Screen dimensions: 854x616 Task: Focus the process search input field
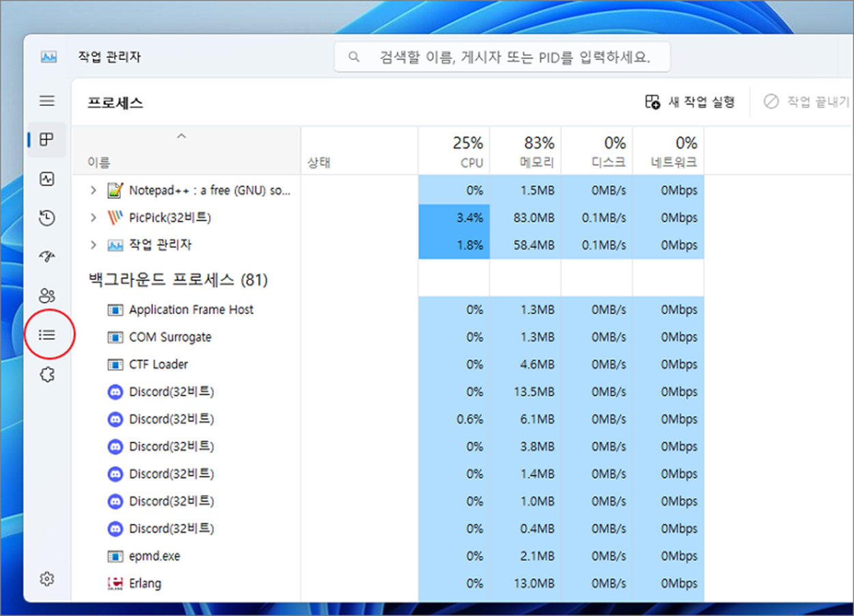click(502, 57)
